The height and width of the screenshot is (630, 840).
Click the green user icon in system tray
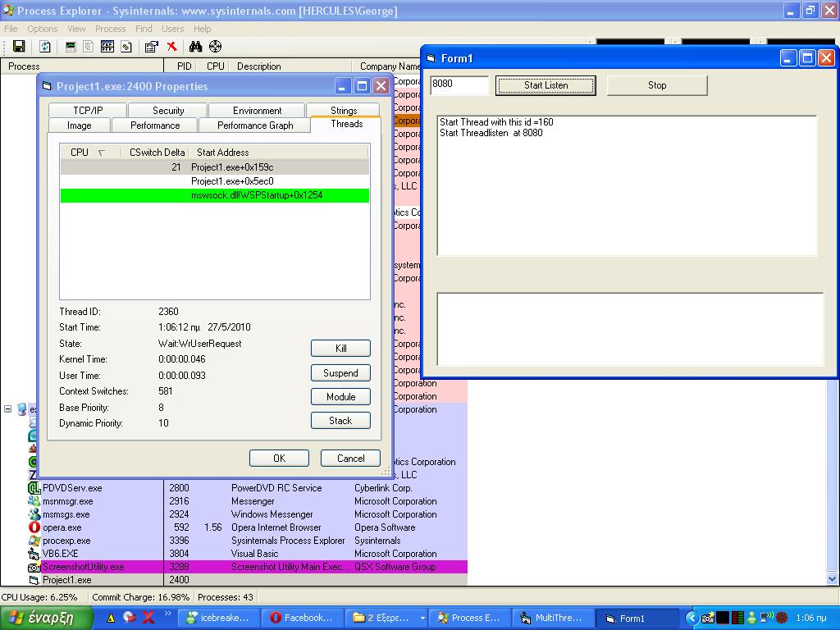(x=751, y=619)
